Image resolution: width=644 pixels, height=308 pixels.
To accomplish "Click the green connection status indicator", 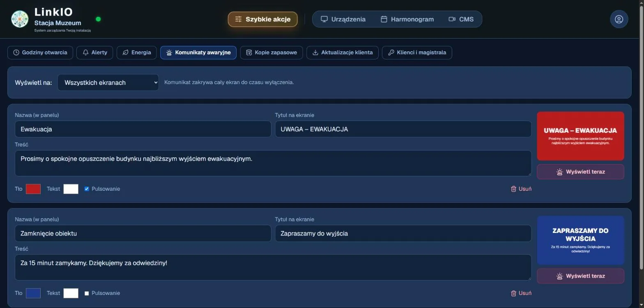I will (98, 19).
